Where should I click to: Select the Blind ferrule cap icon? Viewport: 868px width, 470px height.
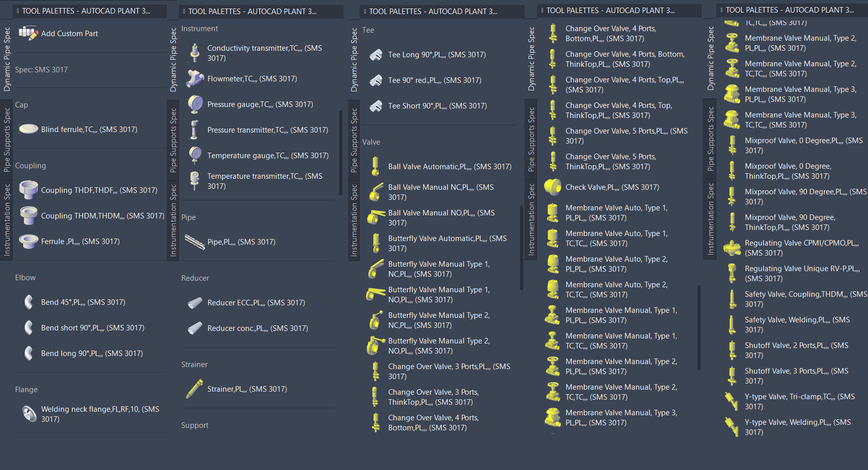29,129
